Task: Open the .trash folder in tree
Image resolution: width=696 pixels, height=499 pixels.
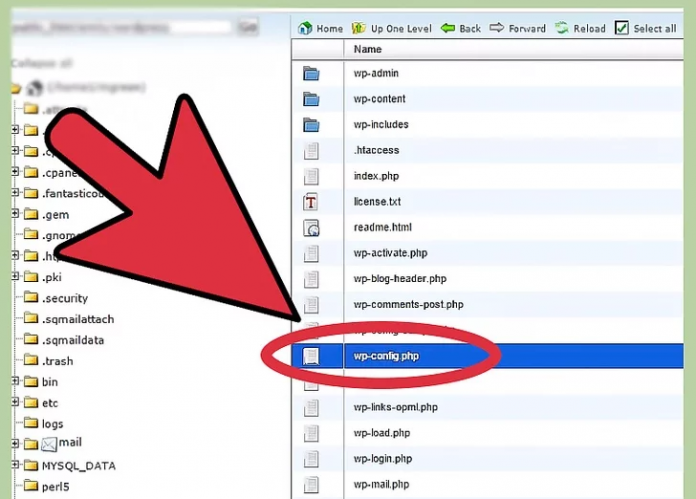Action: pos(65,360)
